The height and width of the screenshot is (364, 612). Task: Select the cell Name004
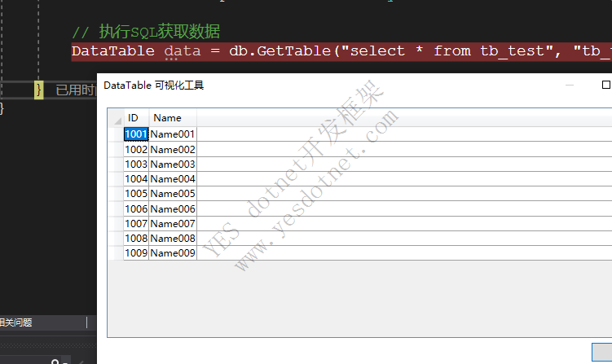[173, 178]
